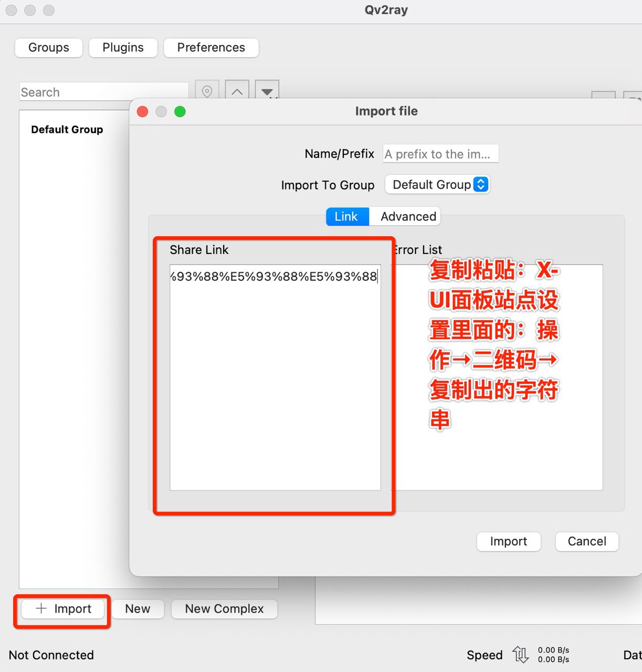Cancel the Import file dialog
Image resolution: width=642 pixels, height=672 pixels.
[587, 541]
